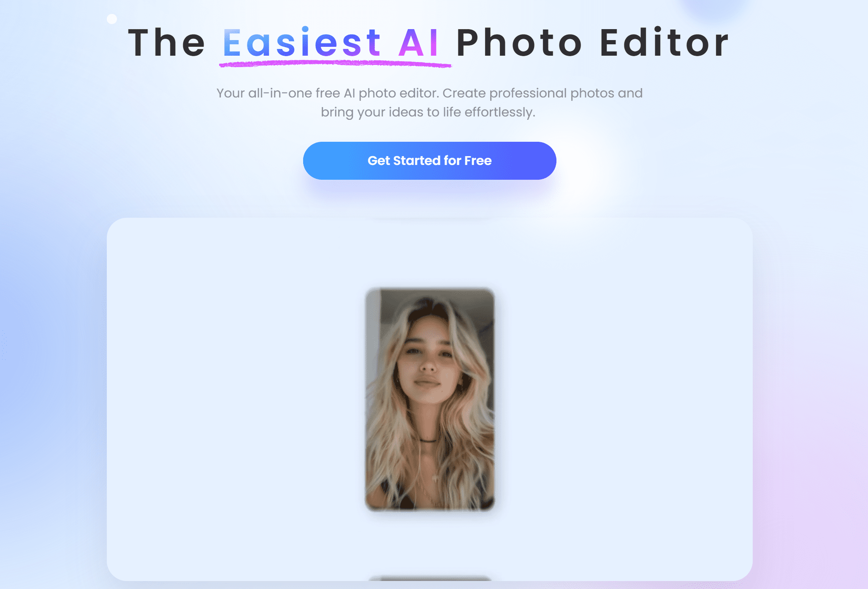Select the partly visible thumbnail at the card bottom
The width and height of the screenshot is (868, 589).
(x=430, y=578)
